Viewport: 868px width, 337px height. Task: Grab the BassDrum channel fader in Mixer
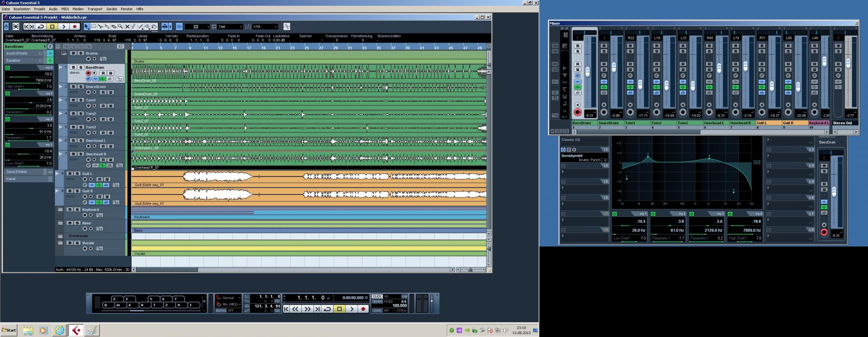tap(587, 71)
